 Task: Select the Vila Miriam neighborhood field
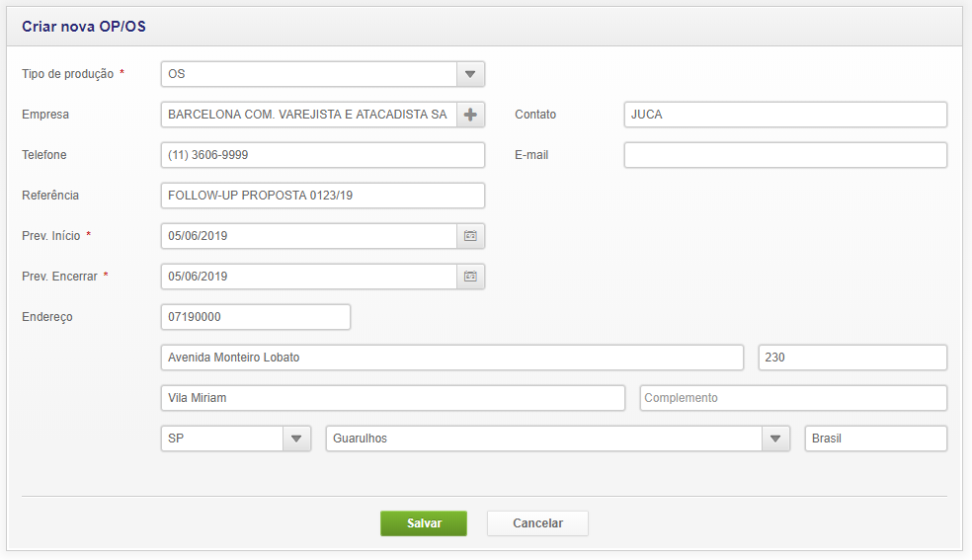392,398
